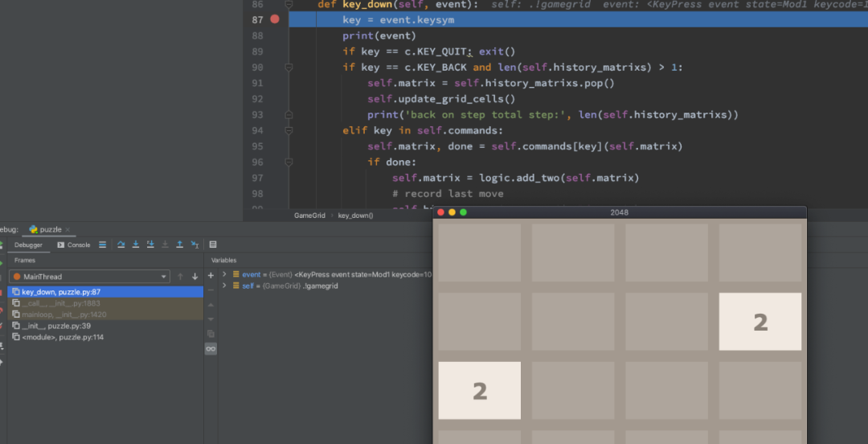Viewport: 868px width, 444px height.
Task: Click the frame icon beside key_down, puzzle.py:87
Action: coord(16,291)
